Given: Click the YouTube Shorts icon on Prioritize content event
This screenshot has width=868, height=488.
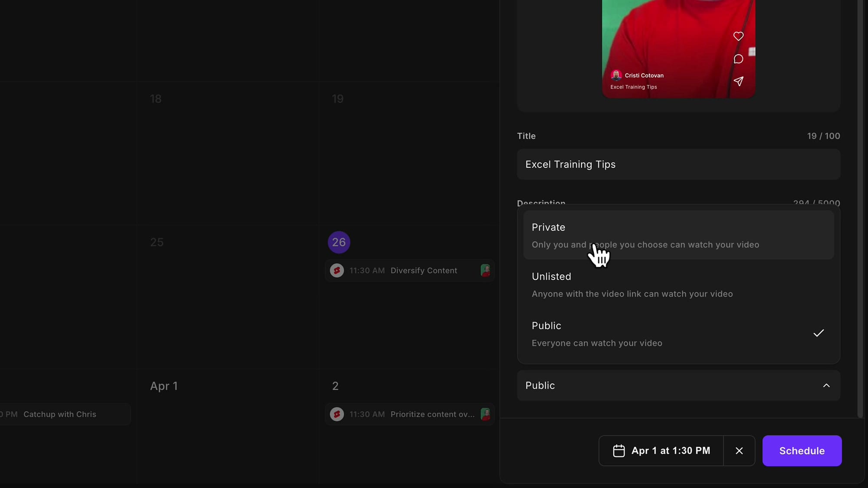Looking at the screenshot, I should pos(337,414).
